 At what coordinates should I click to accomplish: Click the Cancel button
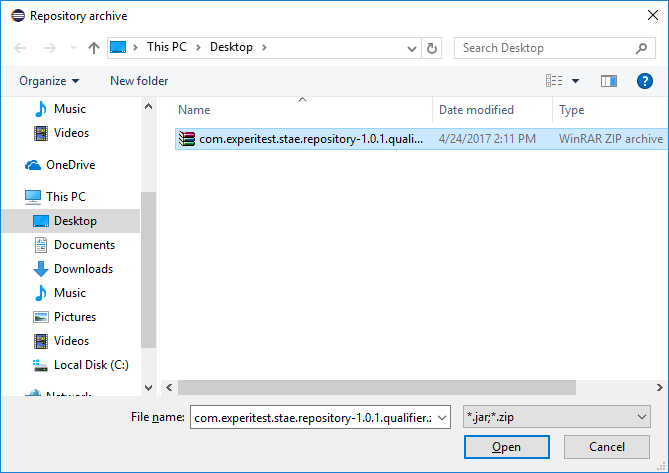coord(607,447)
